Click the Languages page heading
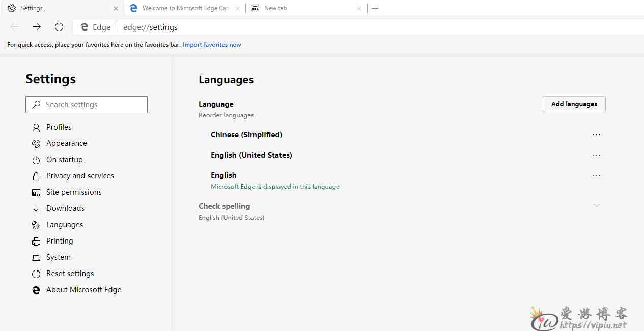The image size is (644, 331). tap(226, 80)
